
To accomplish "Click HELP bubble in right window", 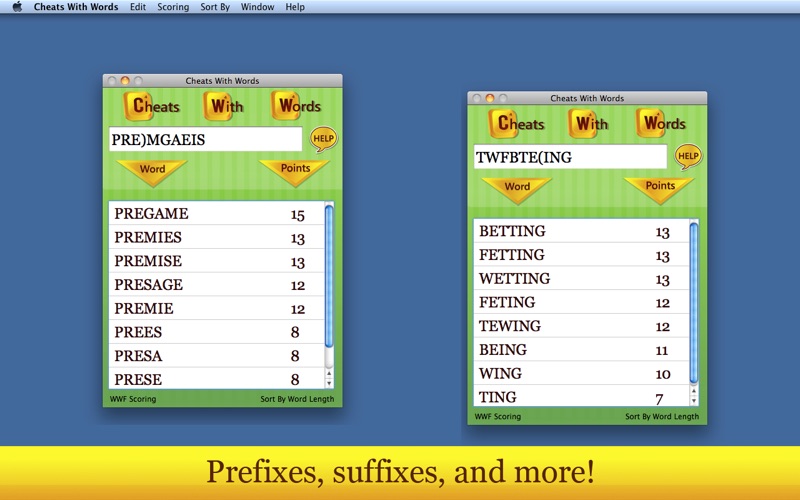I will 688,156.
